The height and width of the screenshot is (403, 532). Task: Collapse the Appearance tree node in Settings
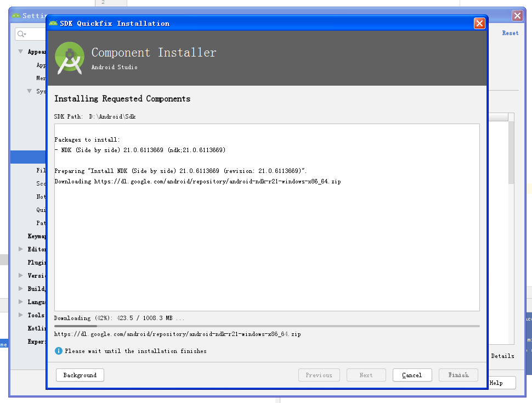coord(21,52)
